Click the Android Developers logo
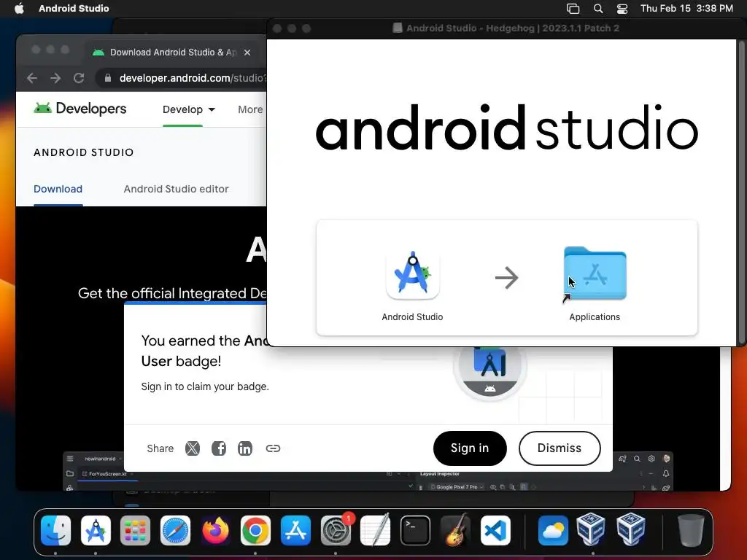Viewport: 747px width, 560px height. (80, 109)
